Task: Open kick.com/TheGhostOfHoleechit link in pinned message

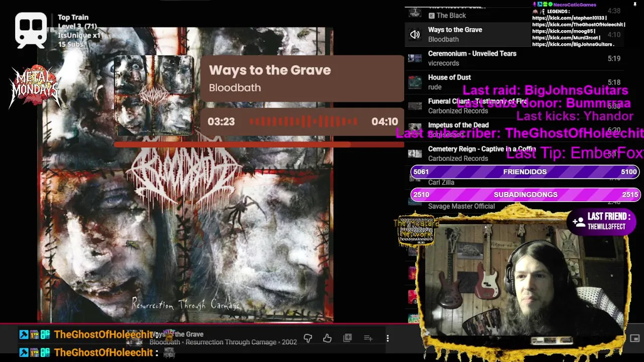Action: 578,25
